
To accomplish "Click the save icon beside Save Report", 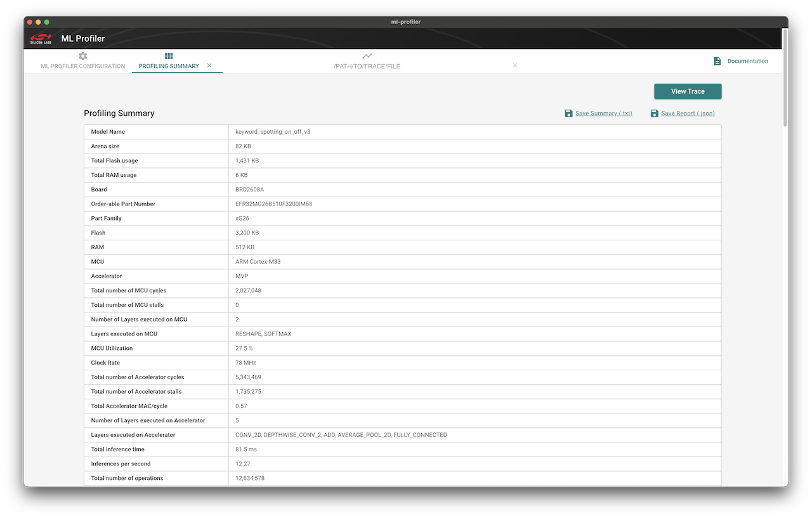I will tap(654, 113).
